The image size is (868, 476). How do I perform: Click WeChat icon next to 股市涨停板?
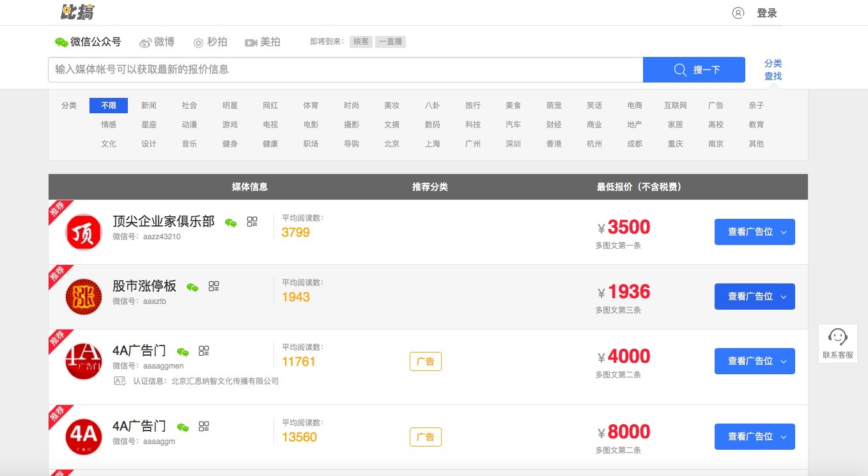point(192,287)
